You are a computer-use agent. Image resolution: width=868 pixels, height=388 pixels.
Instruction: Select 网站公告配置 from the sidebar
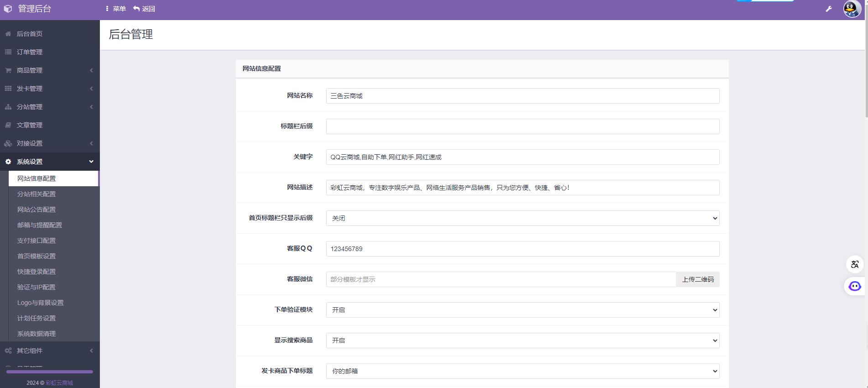click(x=36, y=210)
